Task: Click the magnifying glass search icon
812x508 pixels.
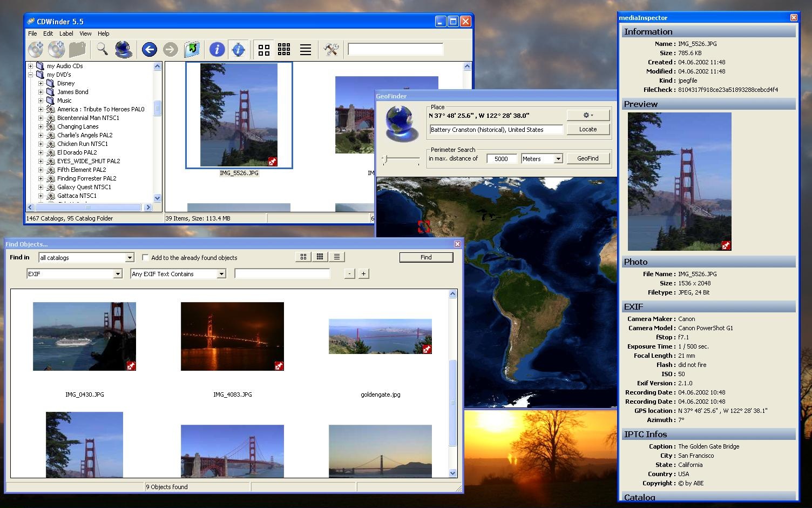Action: tap(101, 50)
